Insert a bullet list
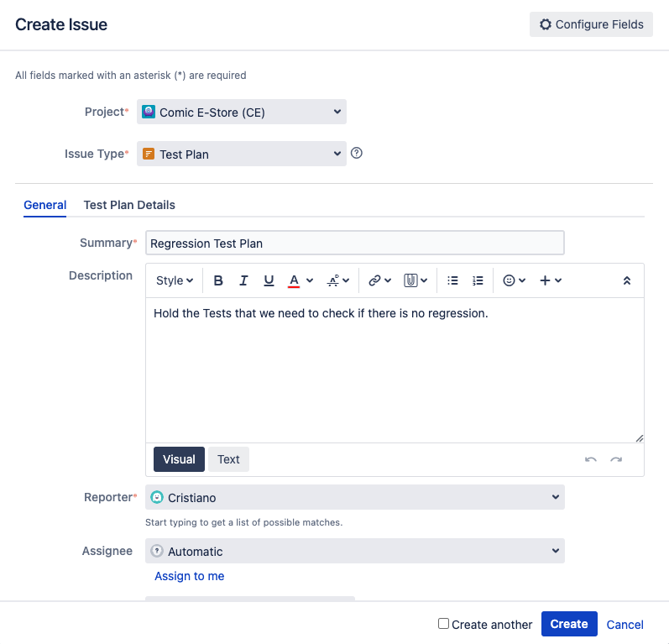Image resolution: width=669 pixels, height=644 pixels. pyautogui.click(x=452, y=280)
